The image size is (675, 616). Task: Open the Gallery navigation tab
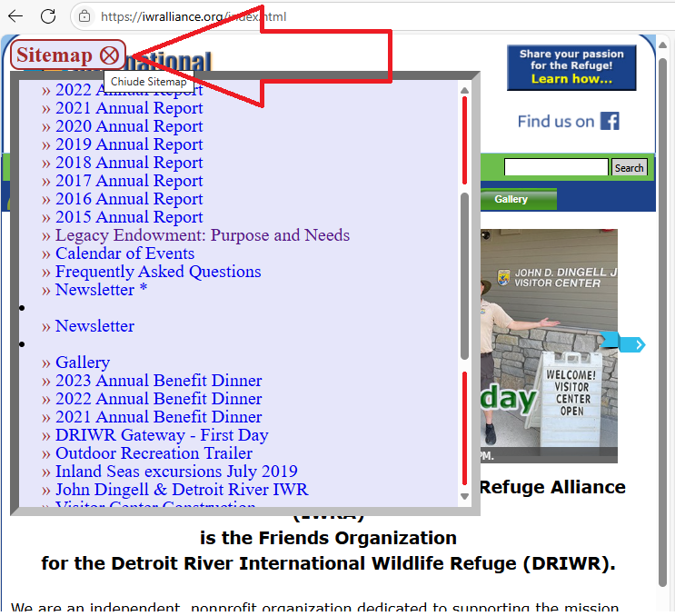click(x=518, y=199)
